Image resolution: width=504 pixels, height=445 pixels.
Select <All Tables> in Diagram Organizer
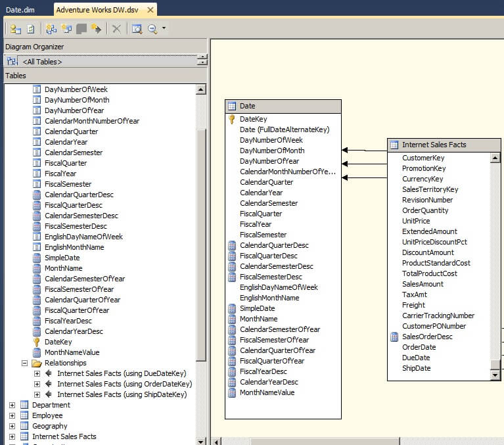tap(42, 62)
